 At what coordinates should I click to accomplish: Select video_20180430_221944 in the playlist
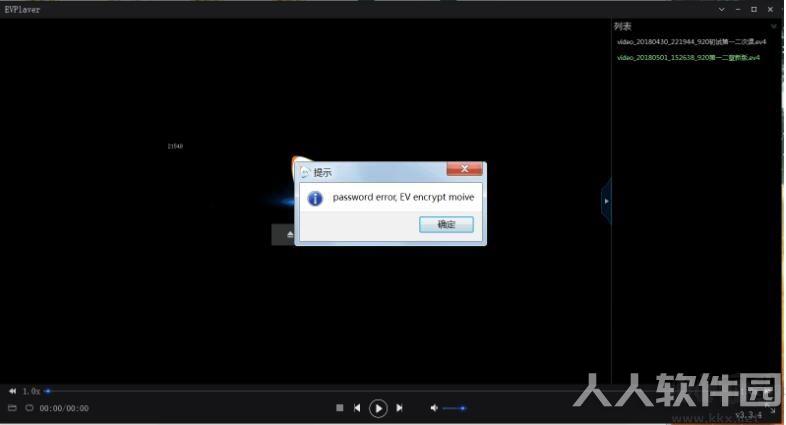(691, 42)
